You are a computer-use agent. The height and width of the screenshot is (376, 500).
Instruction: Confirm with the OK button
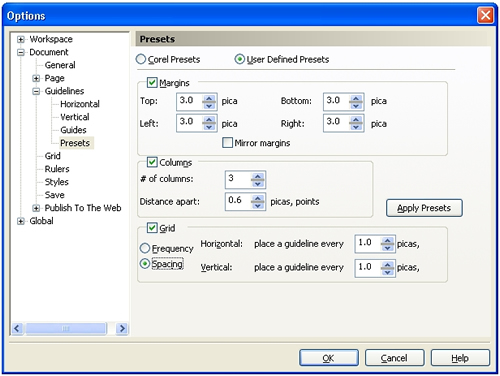(x=329, y=358)
